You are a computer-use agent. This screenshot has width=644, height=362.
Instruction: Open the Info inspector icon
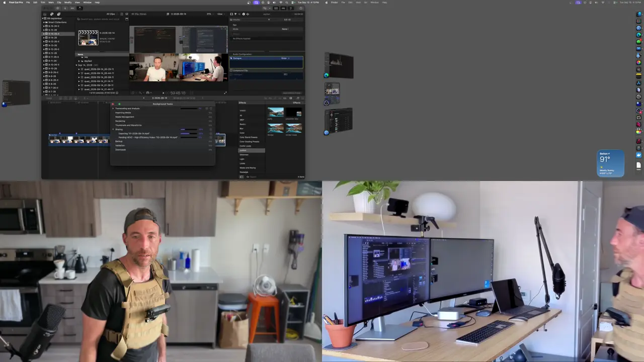point(244,14)
